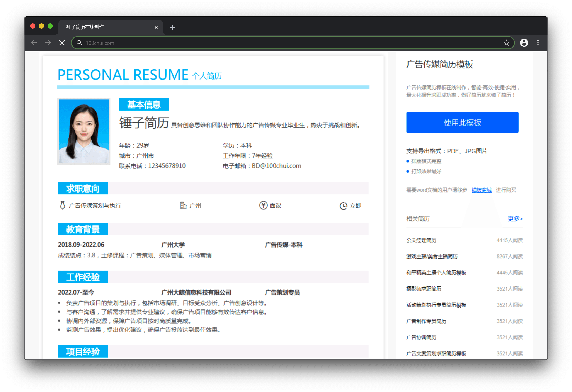Click the bullet starting 协调内外部资源

[129, 321]
